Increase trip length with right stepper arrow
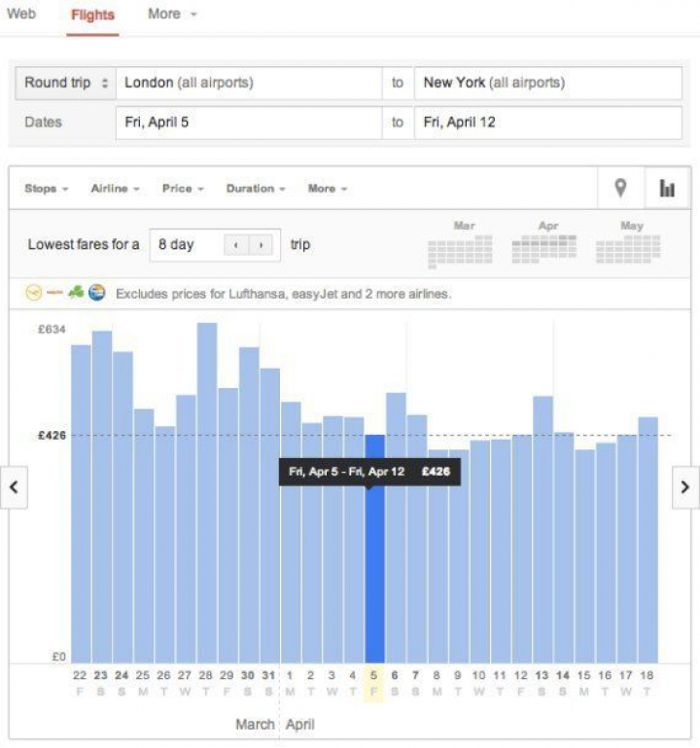 [260, 245]
